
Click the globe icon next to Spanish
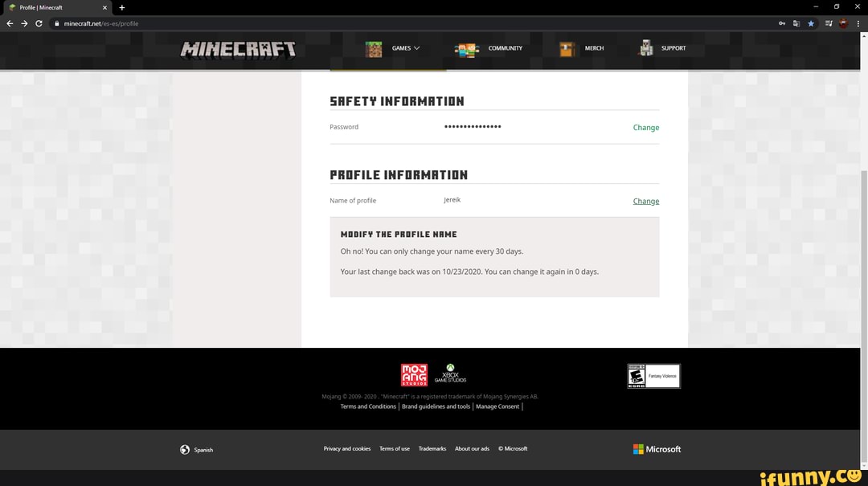184,450
